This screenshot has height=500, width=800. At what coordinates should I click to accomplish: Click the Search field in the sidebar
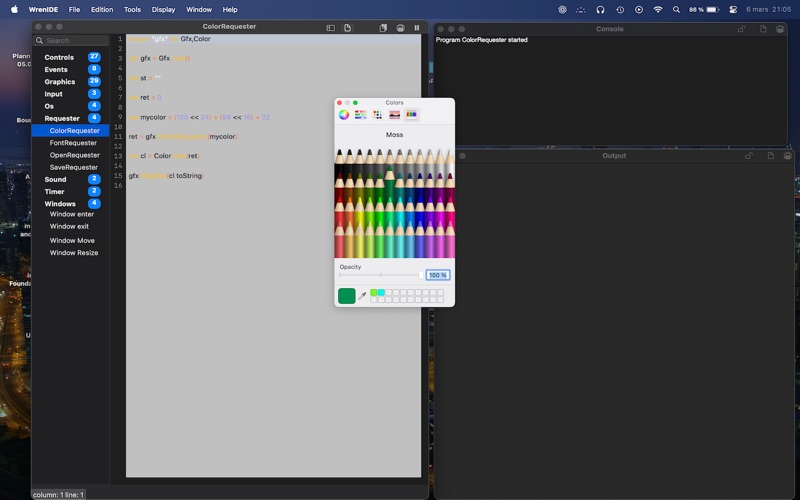(71, 40)
